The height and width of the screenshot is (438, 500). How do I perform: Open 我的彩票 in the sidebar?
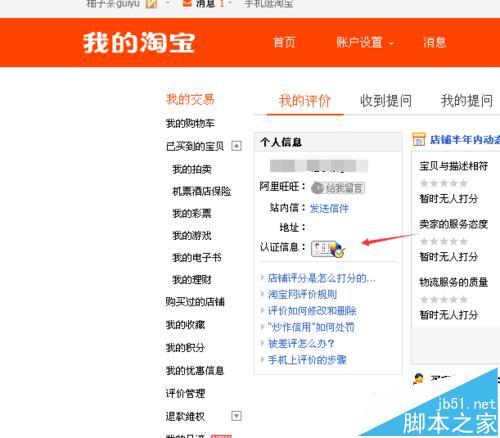[x=192, y=213]
